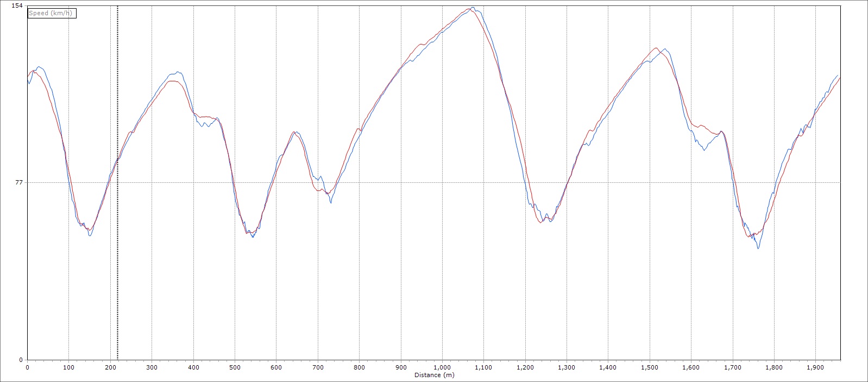The width and height of the screenshot is (868, 382).
Task: Click the curve minimum near 150 m
Action: [x=90, y=234]
